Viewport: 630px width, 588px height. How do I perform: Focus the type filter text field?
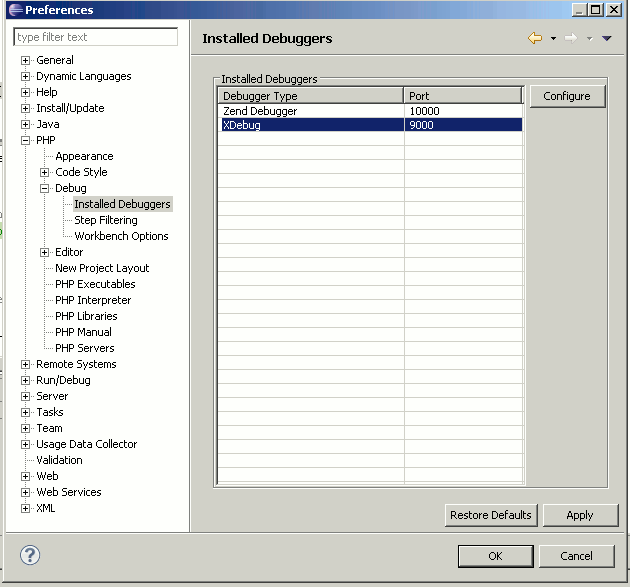pyautogui.click(x=96, y=37)
